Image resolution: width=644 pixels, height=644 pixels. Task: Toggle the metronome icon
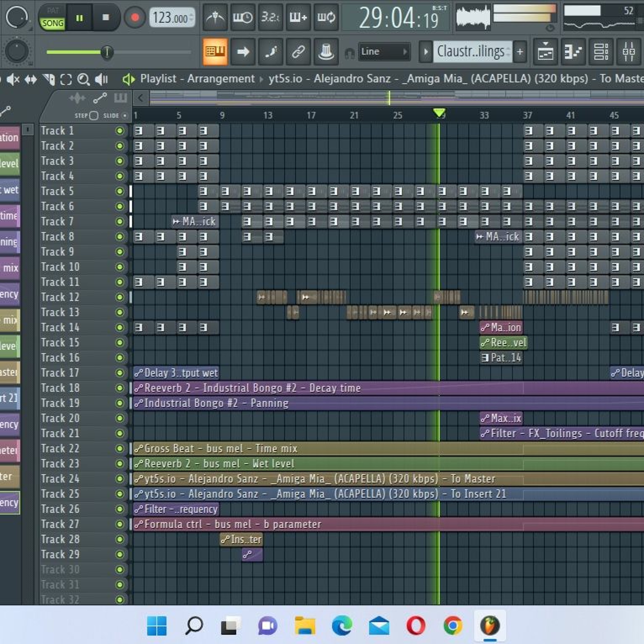(215, 17)
